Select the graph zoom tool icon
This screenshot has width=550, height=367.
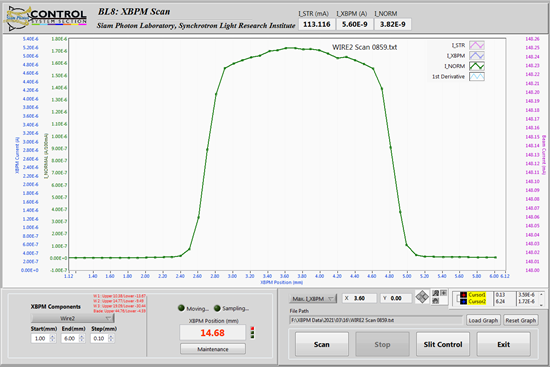436,293
